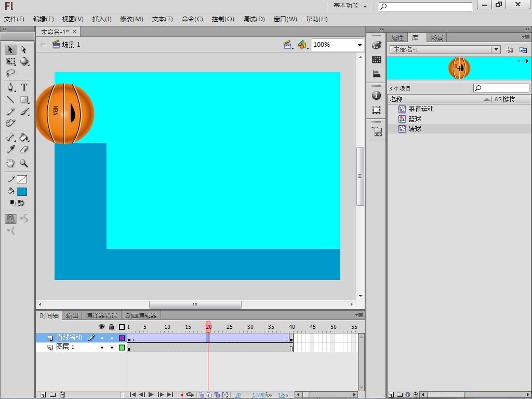532x399 pixels.
Task: Step forward one frame
Action: pyautogui.click(x=161, y=395)
